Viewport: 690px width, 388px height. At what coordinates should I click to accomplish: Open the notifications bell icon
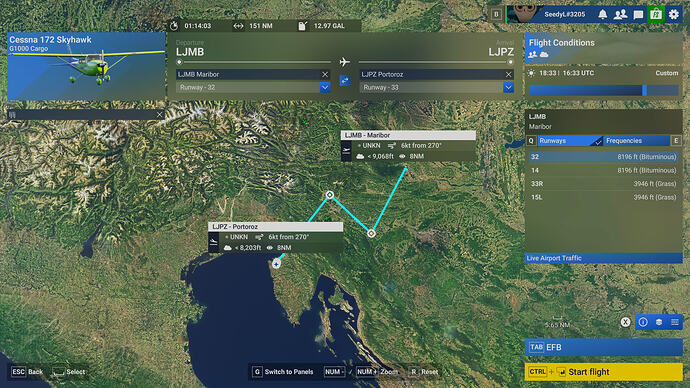coord(602,14)
